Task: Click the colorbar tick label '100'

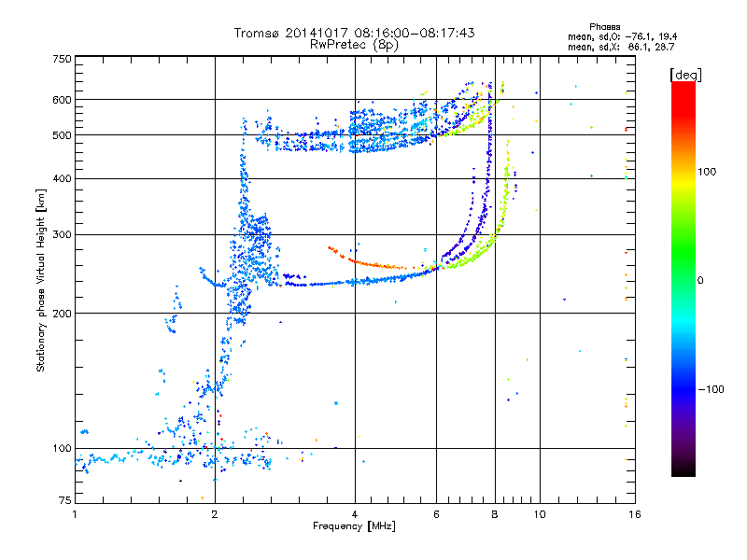Action: [707, 172]
